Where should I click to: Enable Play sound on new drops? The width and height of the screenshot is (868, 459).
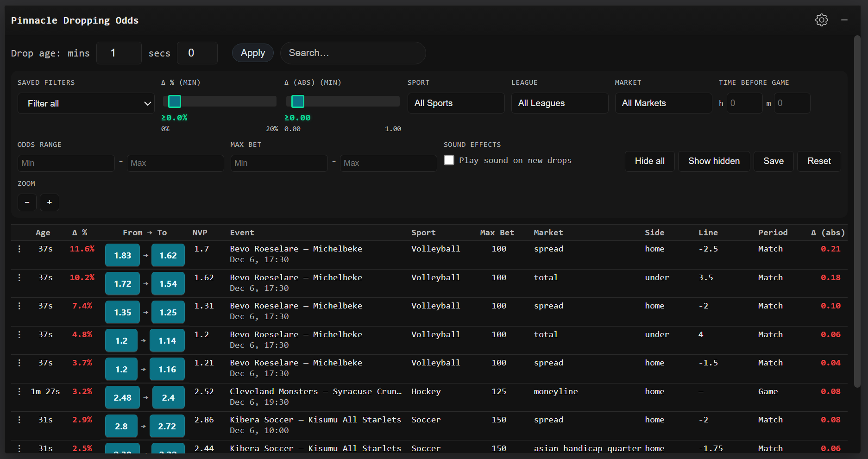point(449,160)
